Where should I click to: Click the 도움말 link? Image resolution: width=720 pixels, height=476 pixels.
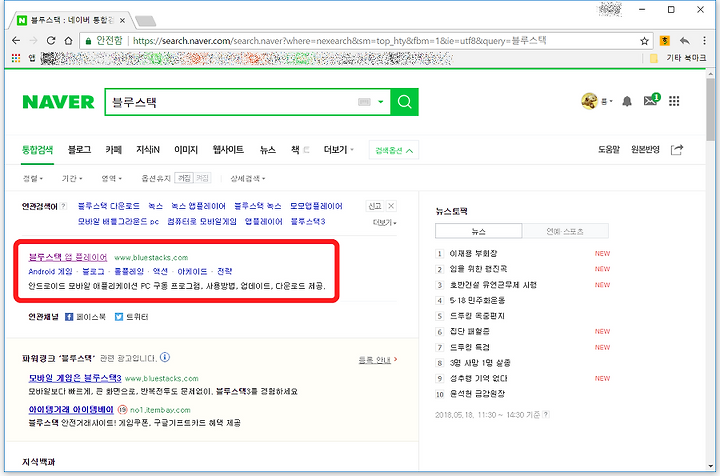(x=609, y=150)
